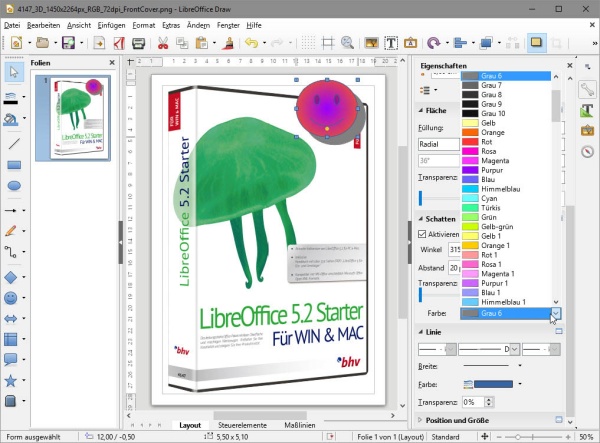The width and height of the screenshot is (600, 443).
Task: Open the Navigator compass sidebar icon
Action: tap(587, 151)
